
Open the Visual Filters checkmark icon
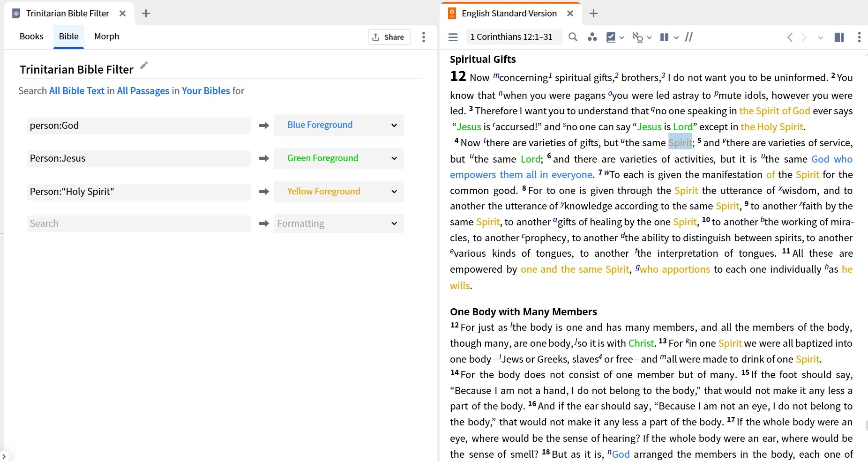[x=611, y=37]
